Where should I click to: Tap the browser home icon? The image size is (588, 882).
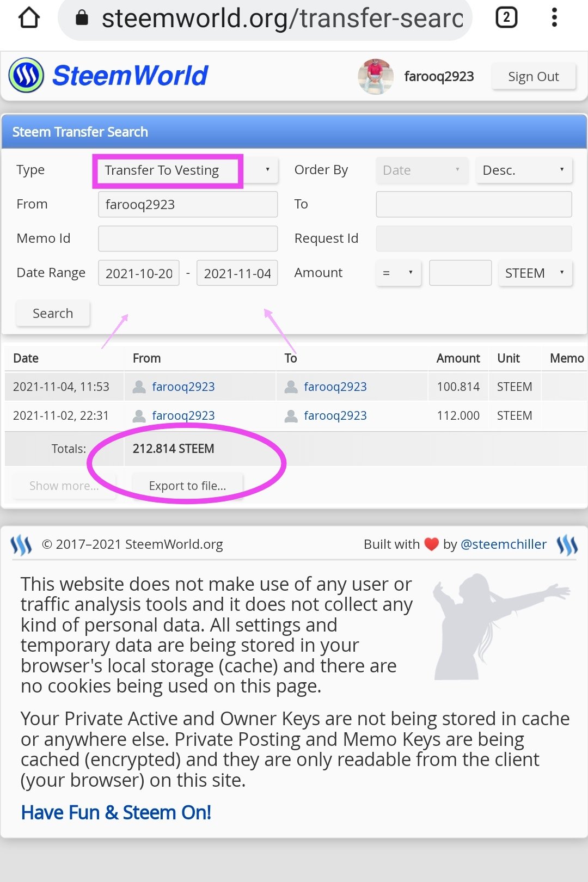29,17
